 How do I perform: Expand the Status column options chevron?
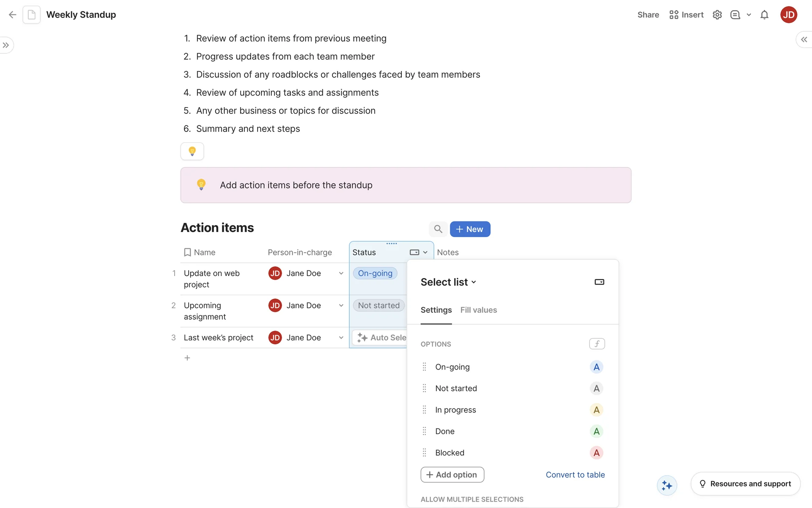click(425, 252)
